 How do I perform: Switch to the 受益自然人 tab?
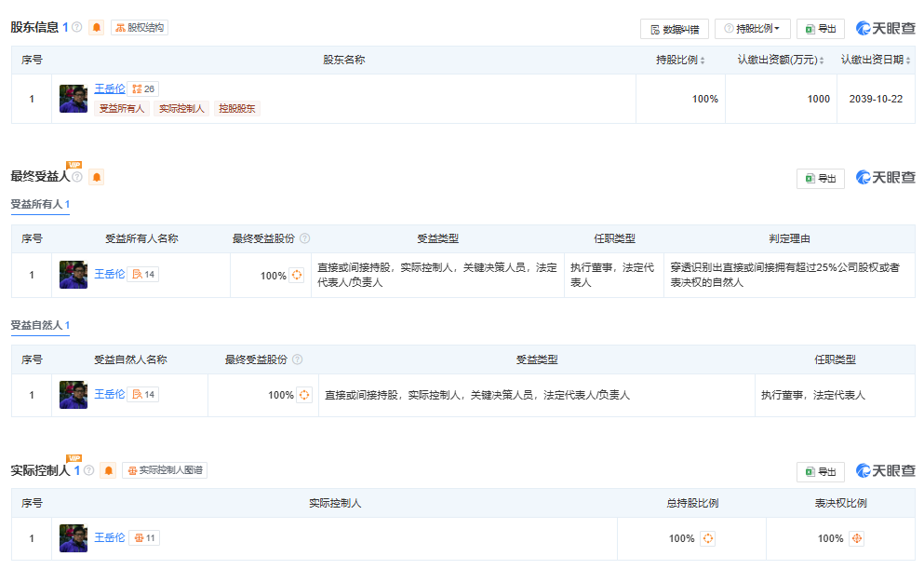39,325
